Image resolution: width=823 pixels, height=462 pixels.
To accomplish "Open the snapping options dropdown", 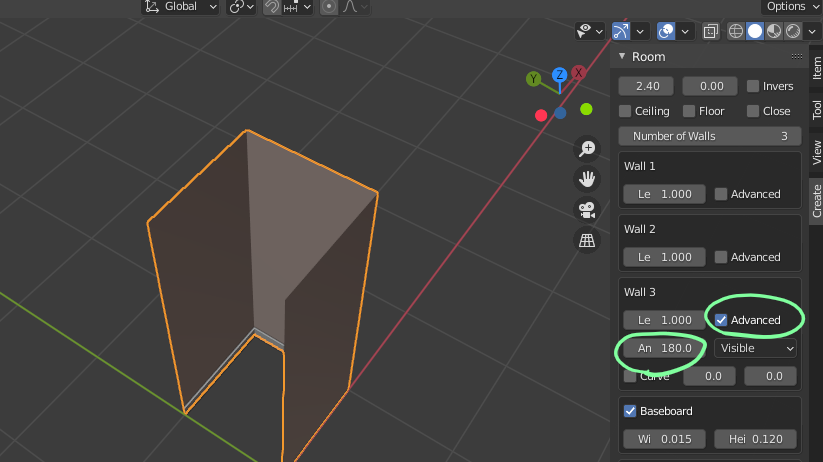I will click(298, 6).
